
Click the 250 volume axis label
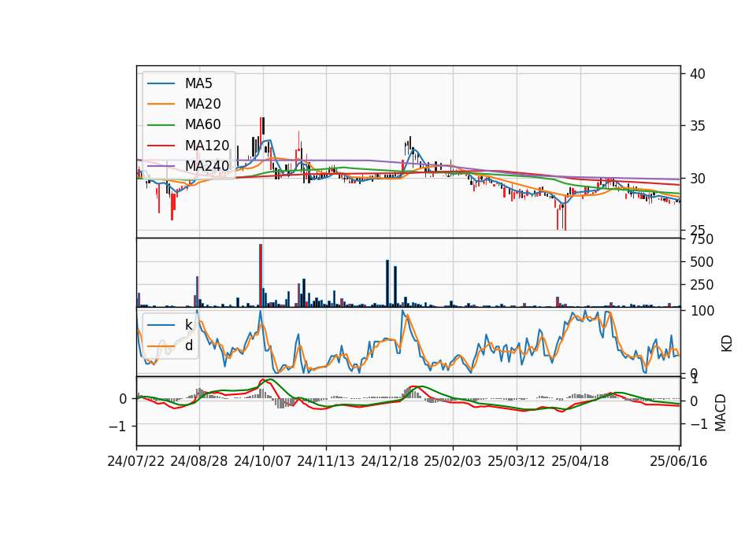[x=702, y=285]
